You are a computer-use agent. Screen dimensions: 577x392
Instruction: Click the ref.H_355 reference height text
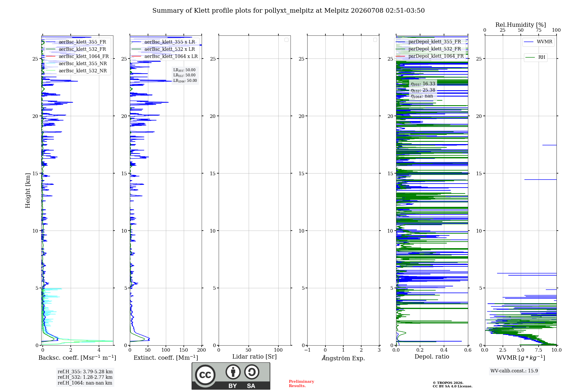pos(85,372)
